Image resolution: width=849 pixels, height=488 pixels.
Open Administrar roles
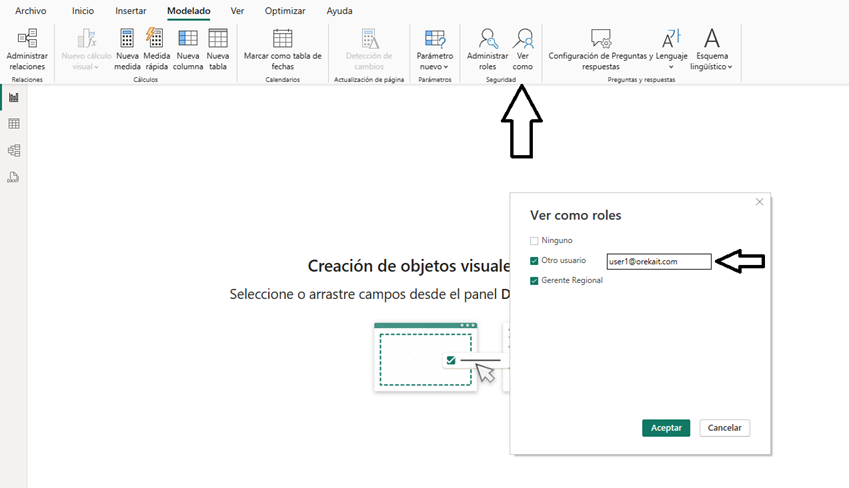click(488, 39)
